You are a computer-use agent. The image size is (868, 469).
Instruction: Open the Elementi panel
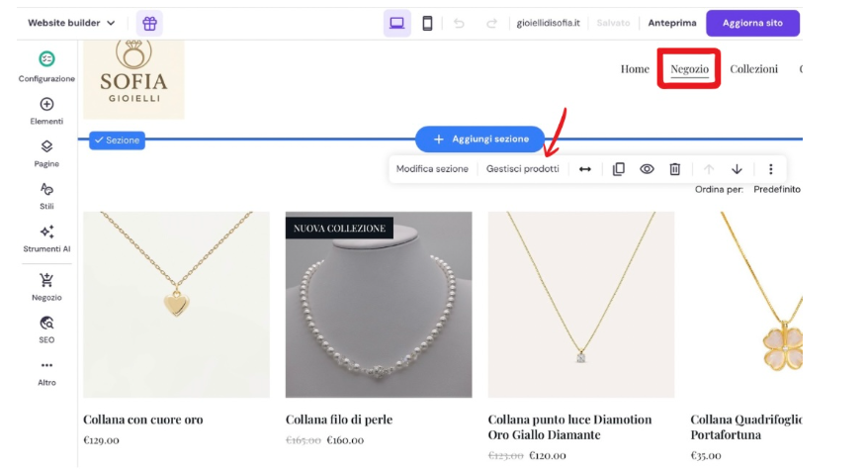(x=46, y=111)
